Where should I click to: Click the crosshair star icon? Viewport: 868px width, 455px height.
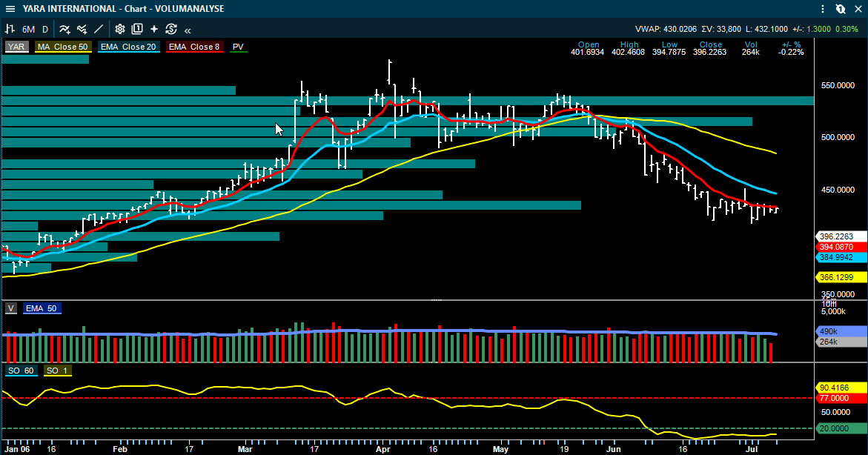(154, 29)
